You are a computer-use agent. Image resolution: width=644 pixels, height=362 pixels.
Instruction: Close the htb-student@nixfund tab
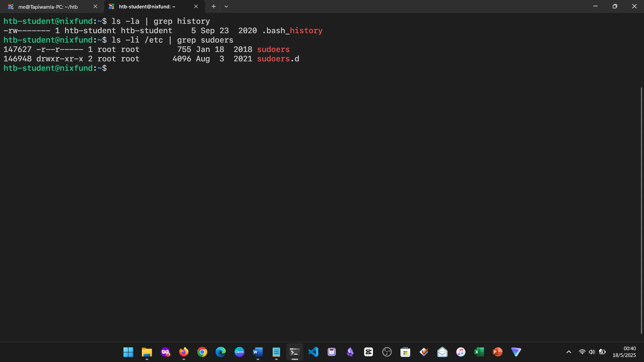pyautogui.click(x=196, y=6)
